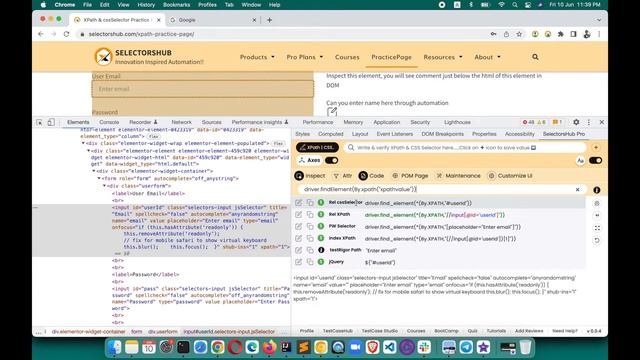Switch to the Network tab
Image resolution: width=640 pixels, height=360 pixels.
click(x=181, y=122)
